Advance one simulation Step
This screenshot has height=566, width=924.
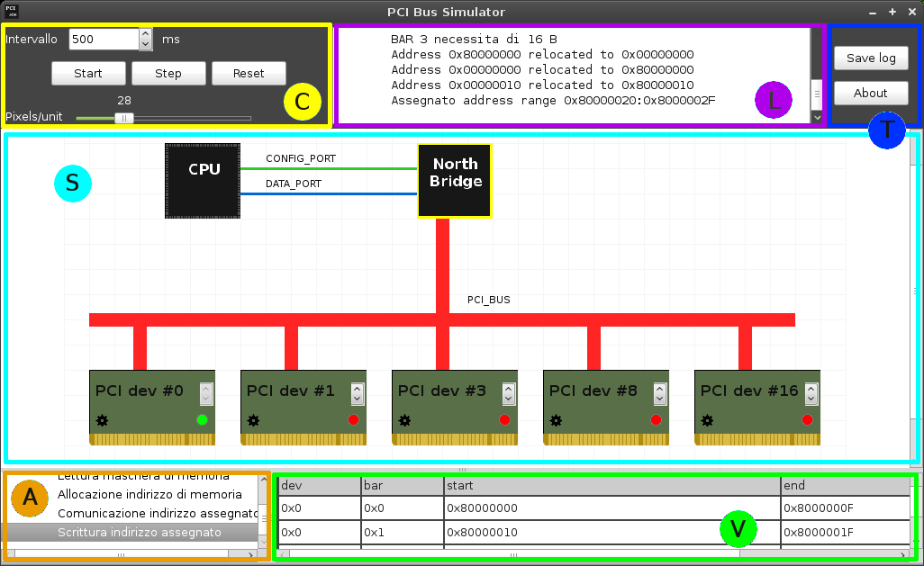(168, 74)
